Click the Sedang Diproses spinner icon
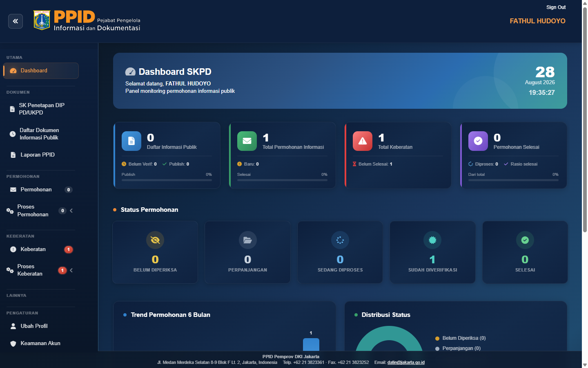Viewport: 588px width, 368px height. [340, 240]
